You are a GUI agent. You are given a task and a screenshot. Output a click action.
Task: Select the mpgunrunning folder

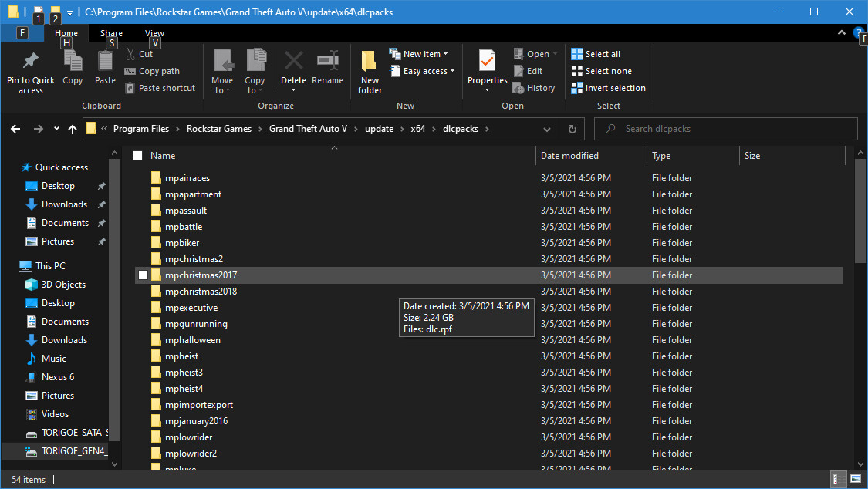click(x=196, y=324)
